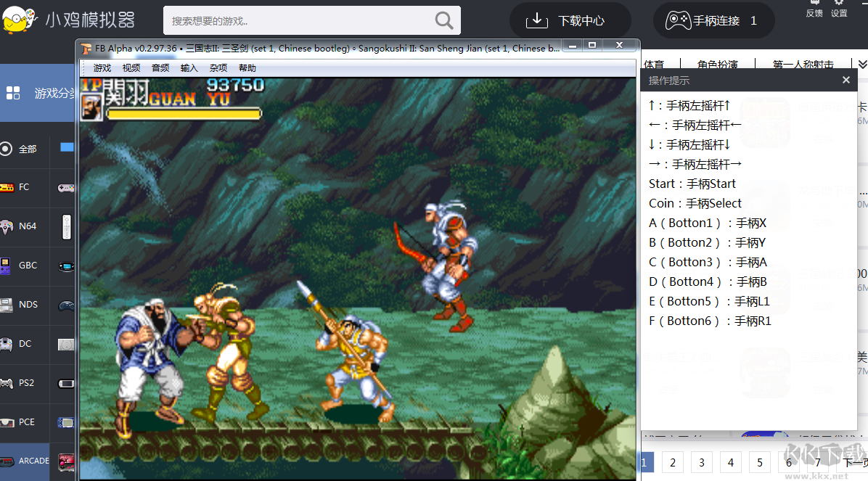Go to page 5
The width and height of the screenshot is (868, 481).
point(759,463)
